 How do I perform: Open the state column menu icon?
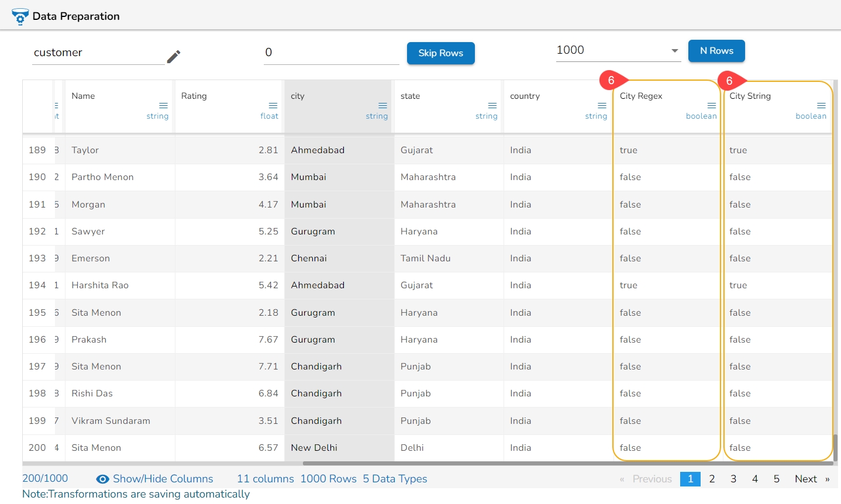point(492,106)
